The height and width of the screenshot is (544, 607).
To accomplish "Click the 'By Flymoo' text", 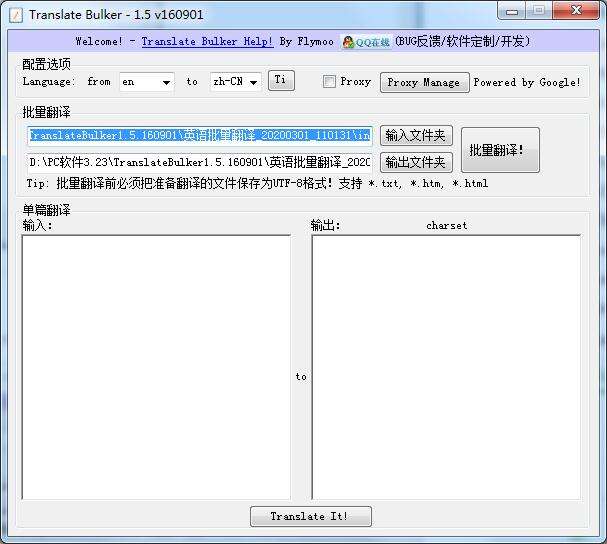I will 306,41.
